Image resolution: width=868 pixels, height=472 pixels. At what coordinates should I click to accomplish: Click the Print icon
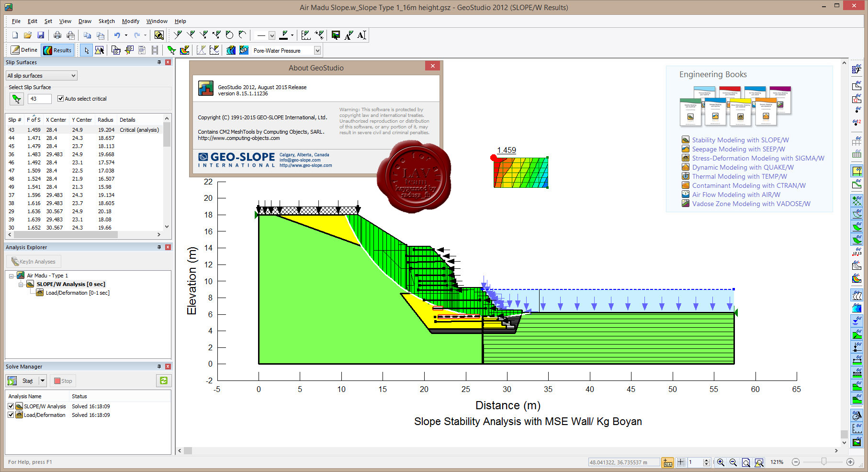pyautogui.click(x=57, y=35)
